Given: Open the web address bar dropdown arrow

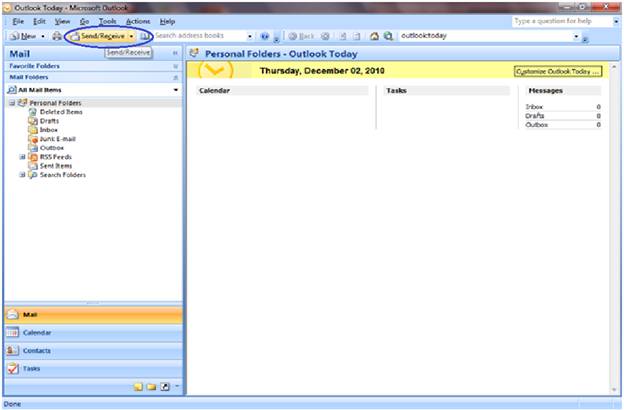Looking at the screenshot, I should [x=576, y=36].
